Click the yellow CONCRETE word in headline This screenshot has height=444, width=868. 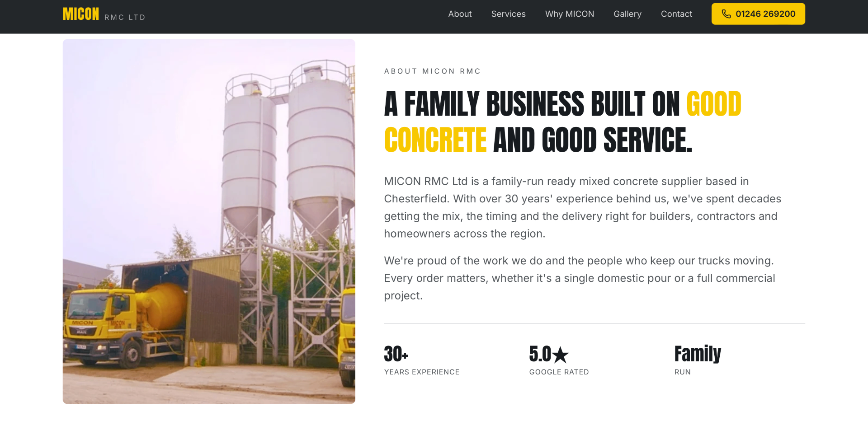(x=435, y=140)
